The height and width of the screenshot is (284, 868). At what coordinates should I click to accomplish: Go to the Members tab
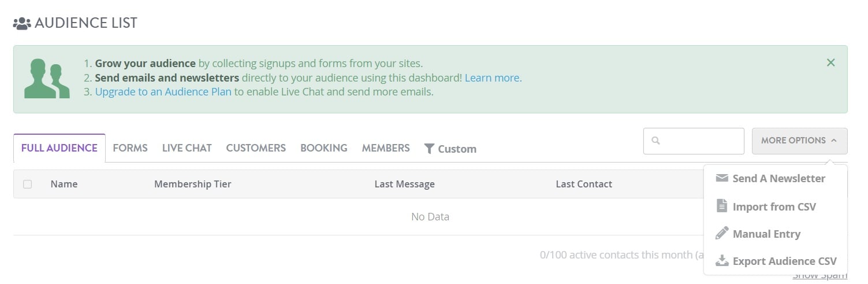[386, 148]
